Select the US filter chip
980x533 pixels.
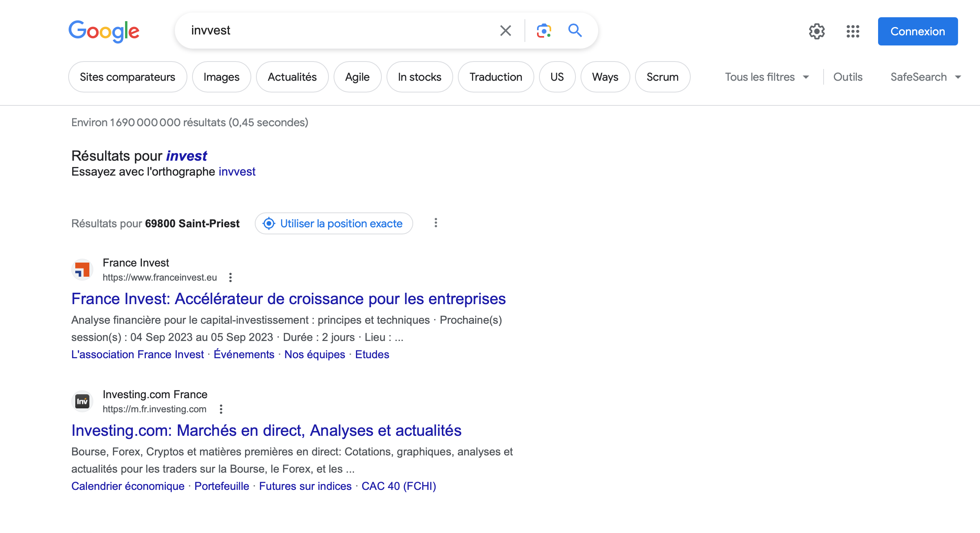pyautogui.click(x=557, y=77)
